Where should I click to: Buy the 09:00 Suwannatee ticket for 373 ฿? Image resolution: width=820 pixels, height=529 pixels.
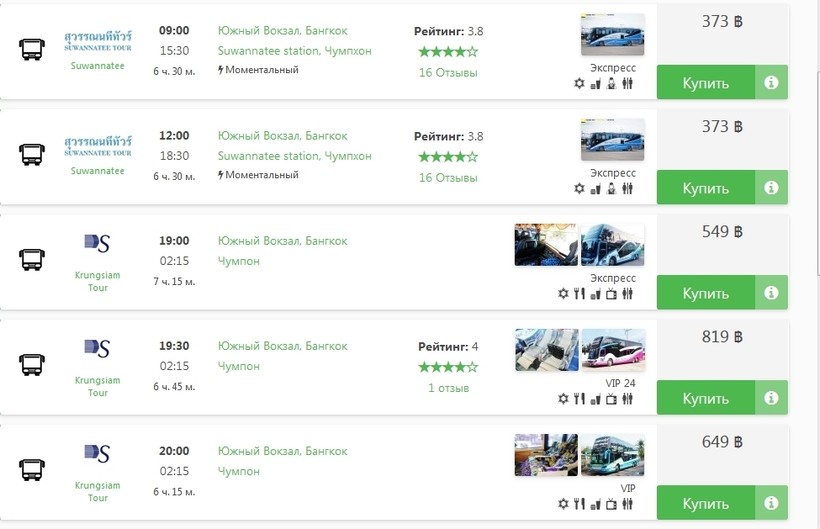tap(706, 83)
